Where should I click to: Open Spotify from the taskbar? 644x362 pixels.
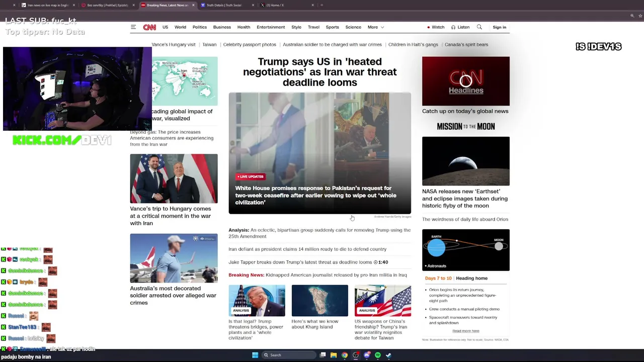(x=378, y=355)
